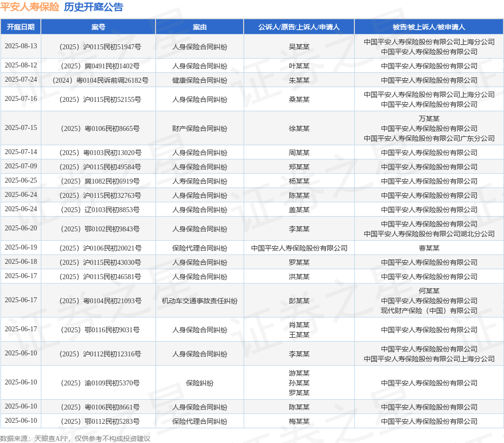Click plaintiff 郑某某
This screenshot has height=443, width=504.
[299, 167]
